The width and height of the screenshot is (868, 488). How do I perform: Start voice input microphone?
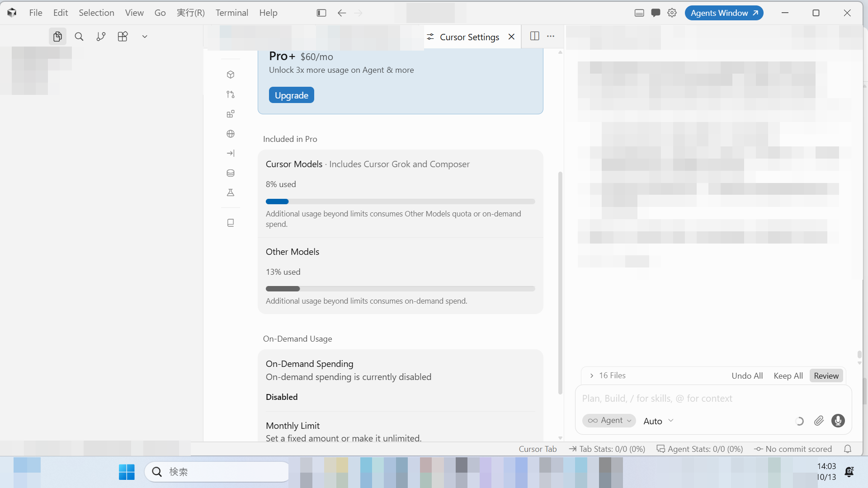click(x=838, y=421)
